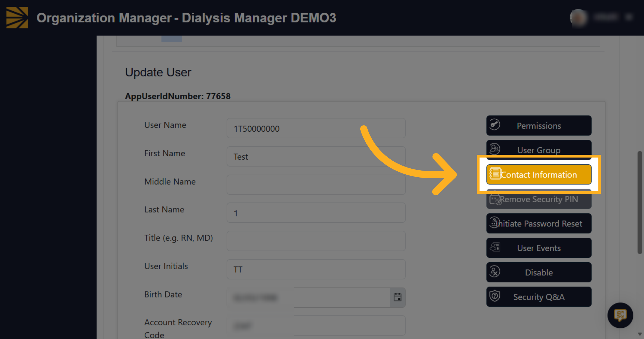Image resolution: width=644 pixels, height=339 pixels.
Task: Click the lock icon on Initiate Password Reset
Action: point(494,222)
